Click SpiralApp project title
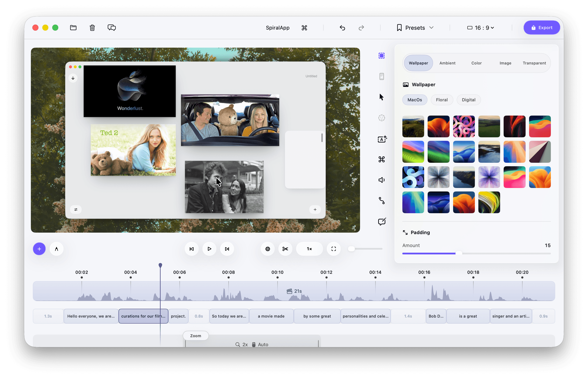This screenshot has width=588, height=379. point(278,28)
